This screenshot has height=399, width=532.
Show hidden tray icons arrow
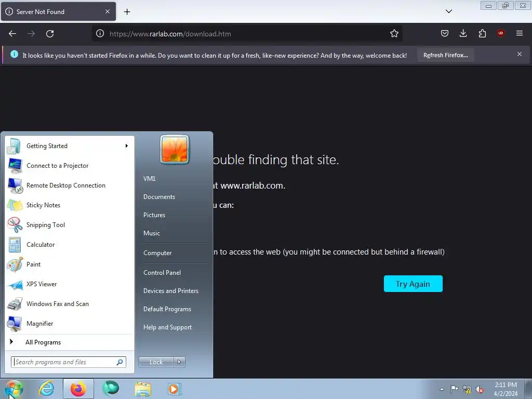click(442, 389)
